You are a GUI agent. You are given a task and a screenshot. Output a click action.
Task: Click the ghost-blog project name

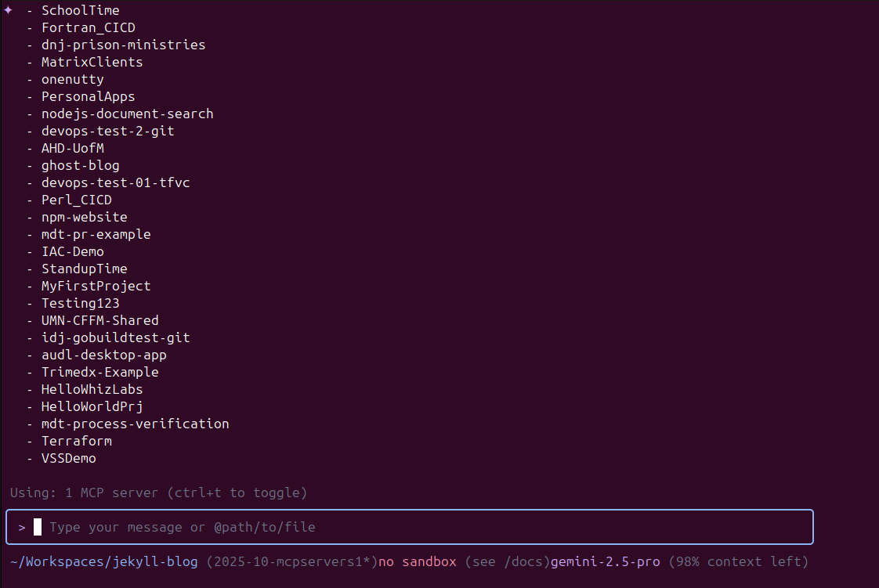coord(80,165)
